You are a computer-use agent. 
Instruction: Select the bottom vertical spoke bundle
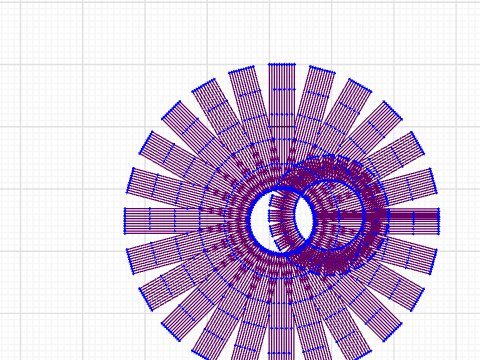[282, 320]
